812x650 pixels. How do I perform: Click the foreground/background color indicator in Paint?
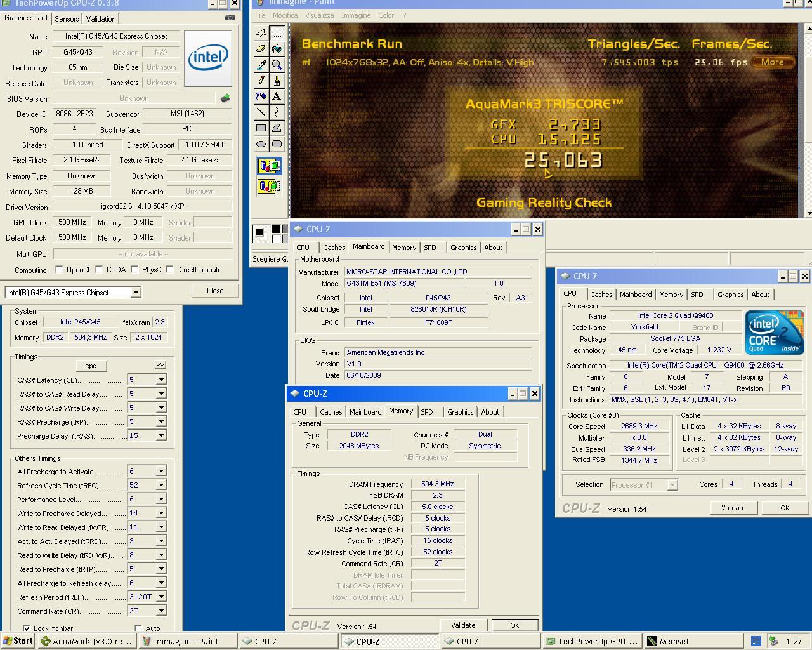pos(263,234)
